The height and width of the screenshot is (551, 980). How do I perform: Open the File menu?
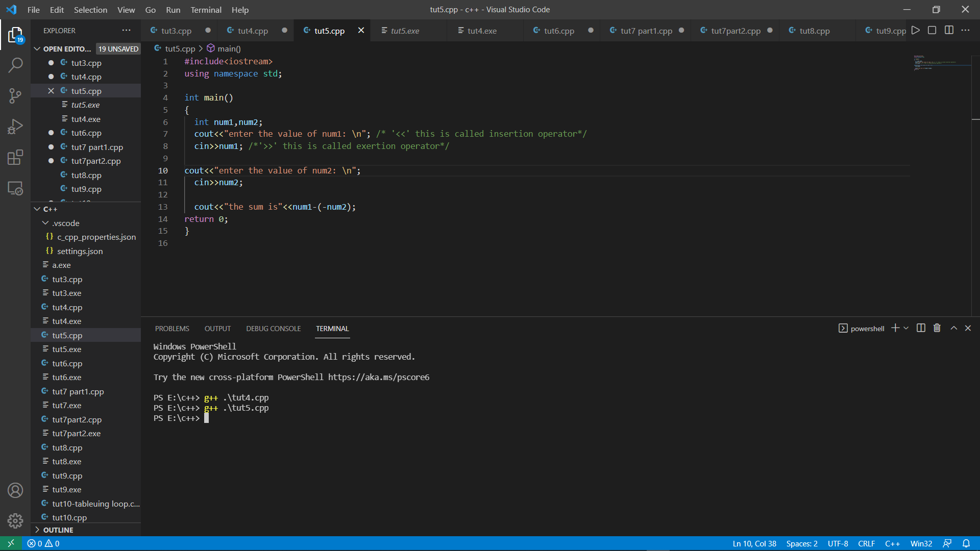point(34,10)
